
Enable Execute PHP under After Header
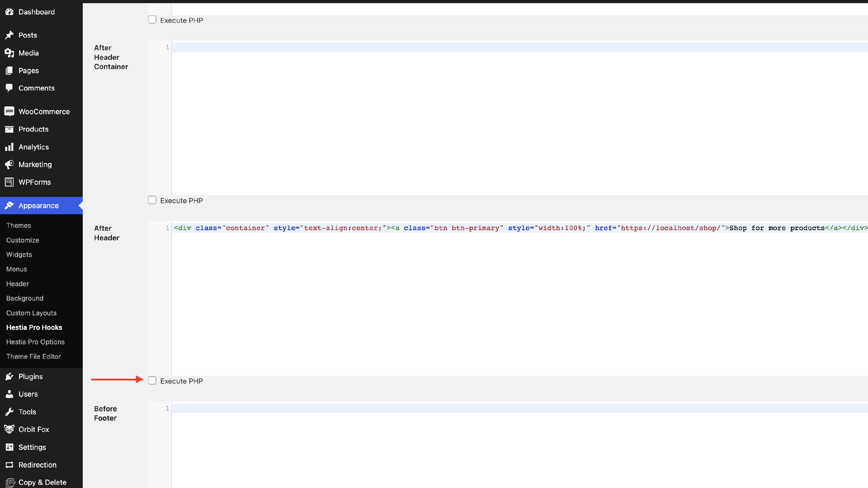[152, 380]
